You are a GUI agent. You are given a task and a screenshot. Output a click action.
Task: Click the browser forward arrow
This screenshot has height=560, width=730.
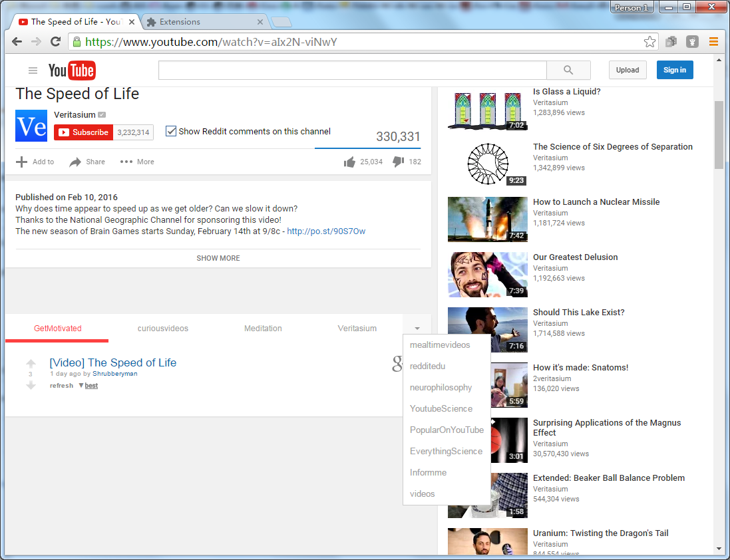[x=36, y=42]
